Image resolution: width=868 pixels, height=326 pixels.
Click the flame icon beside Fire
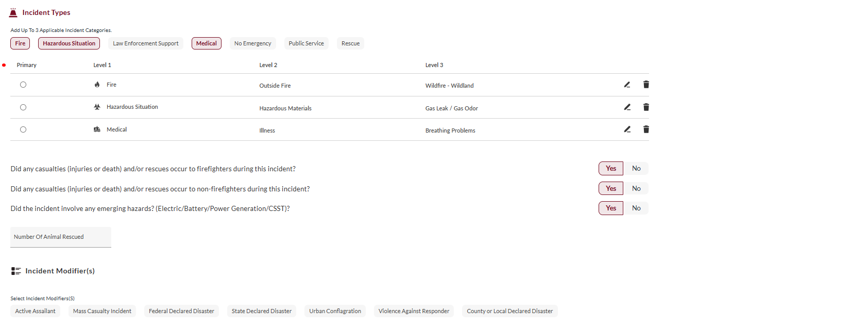pyautogui.click(x=97, y=85)
